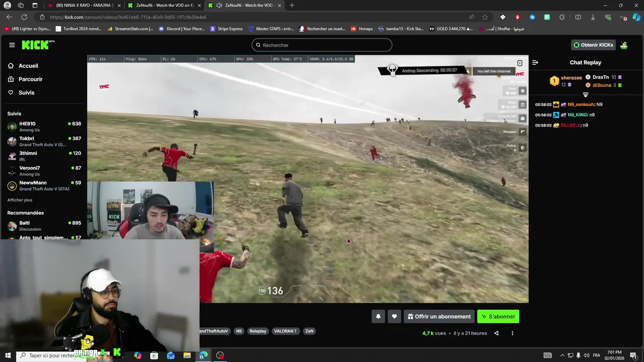This screenshot has width=644, height=362.
Task: Open the Kick hamburger menu
Action: point(12,45)
